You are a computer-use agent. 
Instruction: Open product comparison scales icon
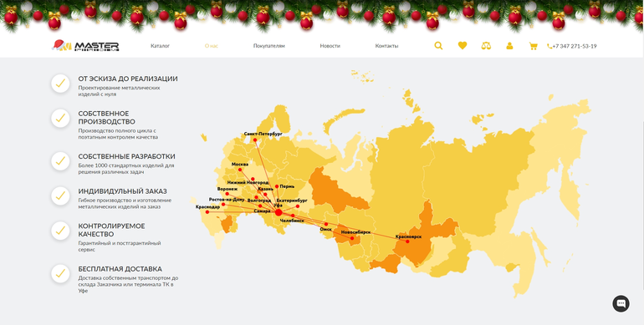coord(486,46)
